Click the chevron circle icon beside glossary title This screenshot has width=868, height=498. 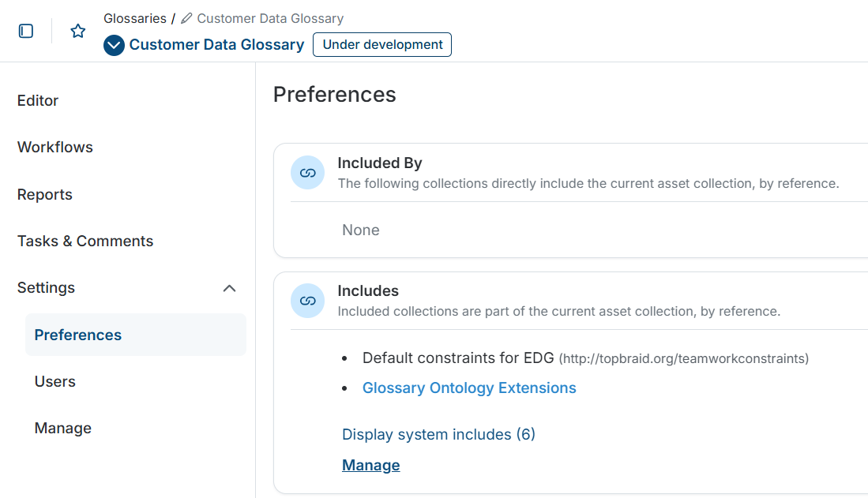pyautogui.click(x=113, y=45)
